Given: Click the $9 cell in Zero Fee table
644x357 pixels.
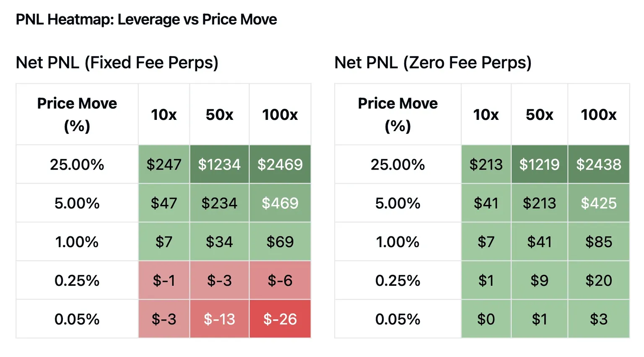Looking at the screenshot, I should pos(540,280).
